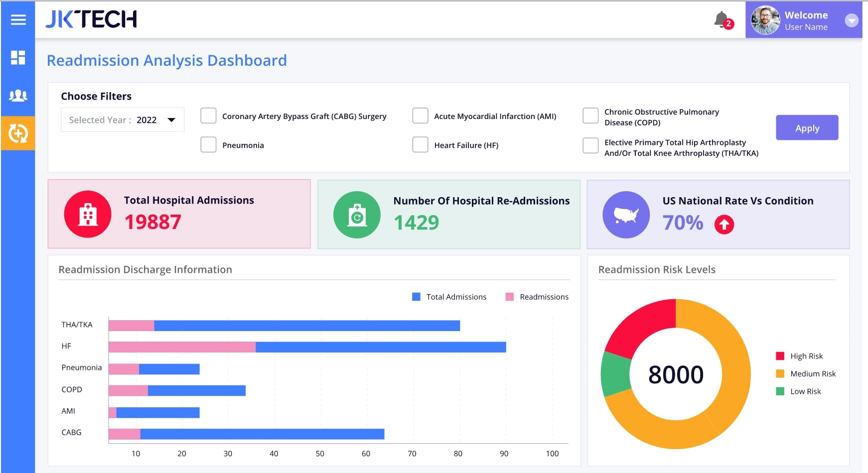Screen dimensions: 868x473
Task: Click the Readmission Risk Levels heading
Action: pos(657,269)
